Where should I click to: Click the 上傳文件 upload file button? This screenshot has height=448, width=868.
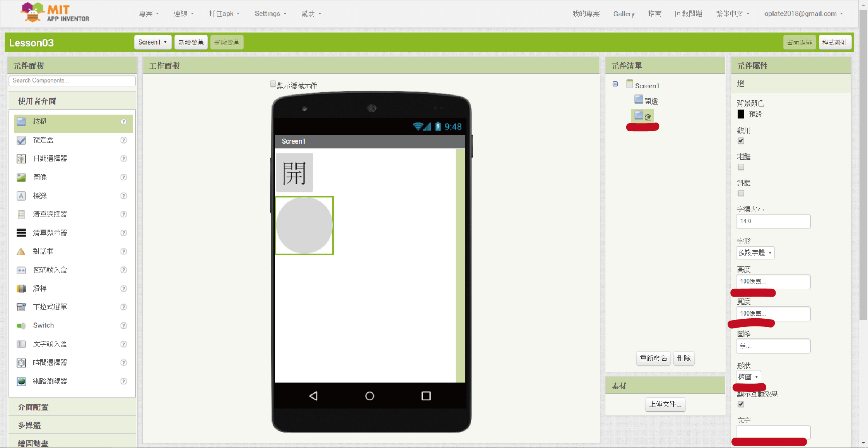(x=665, y=404)
